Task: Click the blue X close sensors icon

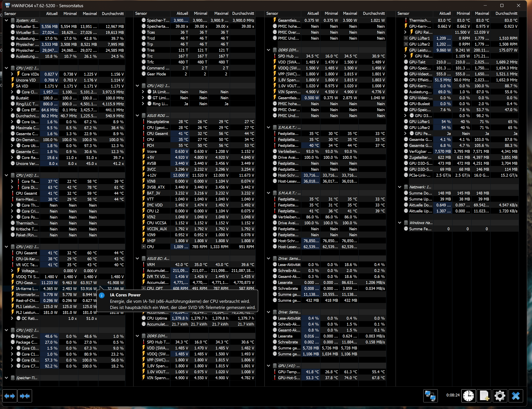Action: [x=516, y=396]
